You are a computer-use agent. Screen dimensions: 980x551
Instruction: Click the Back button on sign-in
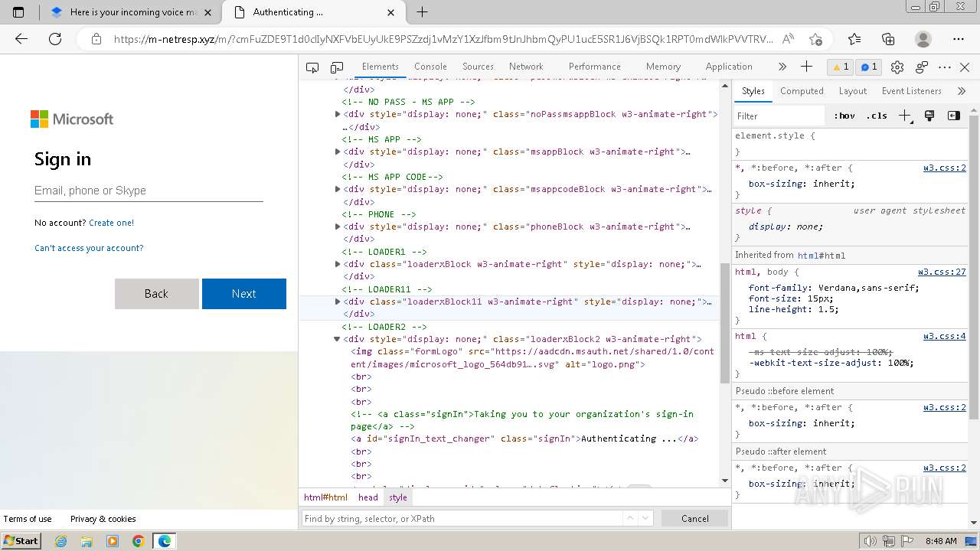(156, 294)
